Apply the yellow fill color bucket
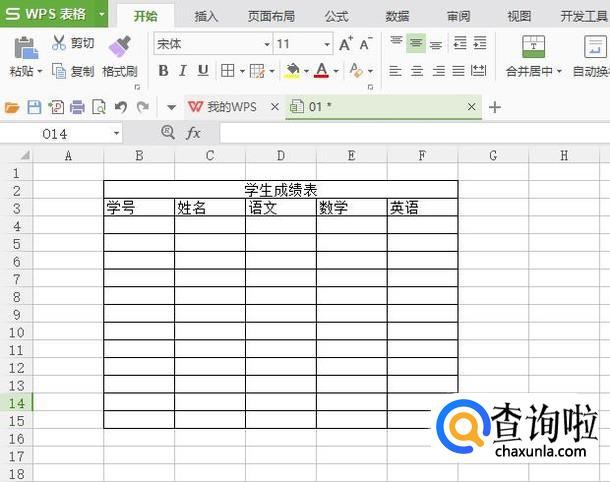This screenshot has height=482, width=610. click(292, 71)
